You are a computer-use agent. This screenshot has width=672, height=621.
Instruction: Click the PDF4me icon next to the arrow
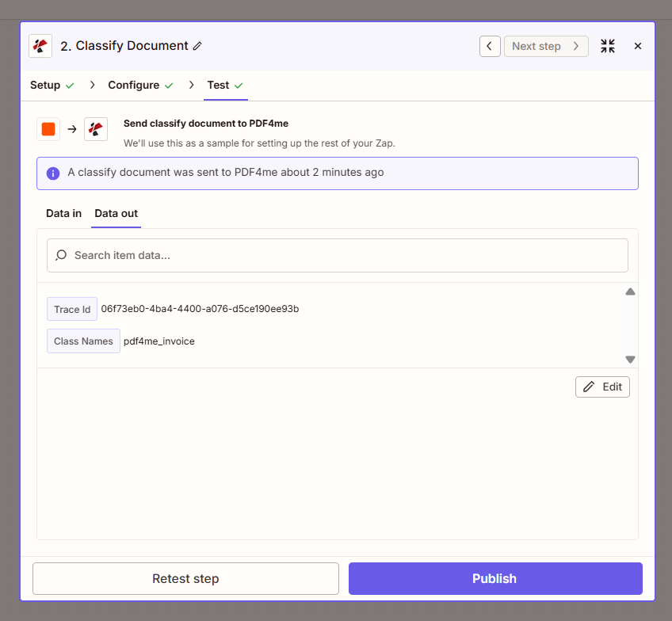pos(95,128)
